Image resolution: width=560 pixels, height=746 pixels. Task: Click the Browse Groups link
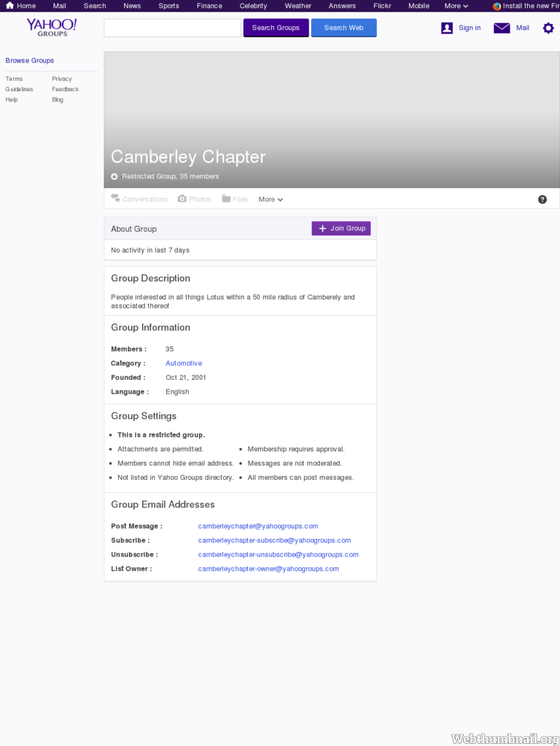click(x=29, y=61)
